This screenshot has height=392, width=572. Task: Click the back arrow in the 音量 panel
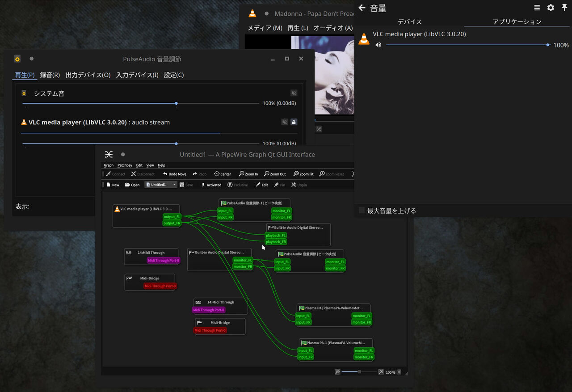coord(361,8)
